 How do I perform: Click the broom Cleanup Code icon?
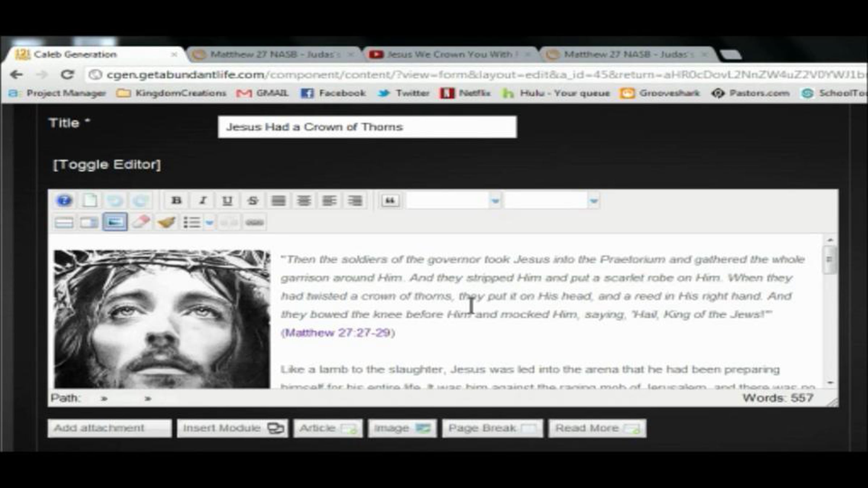pos(166,222)
